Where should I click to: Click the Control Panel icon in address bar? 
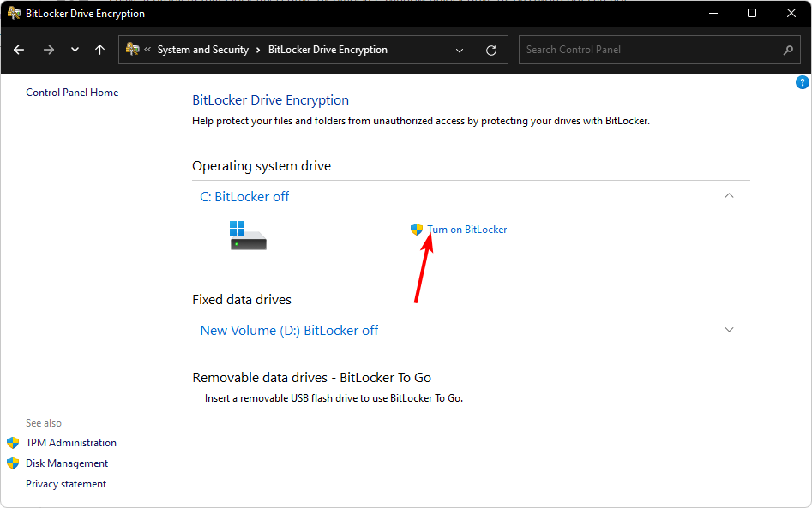coord(133,49)
